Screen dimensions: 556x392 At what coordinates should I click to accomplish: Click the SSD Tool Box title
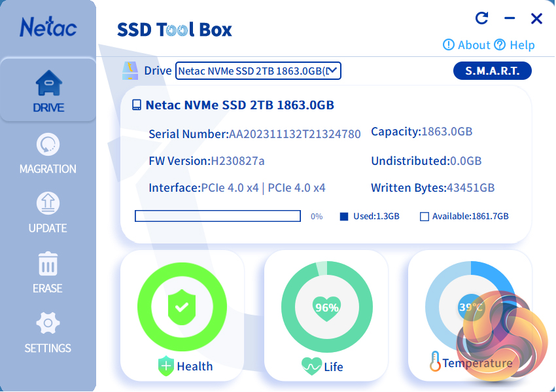(x=175, y=29)
